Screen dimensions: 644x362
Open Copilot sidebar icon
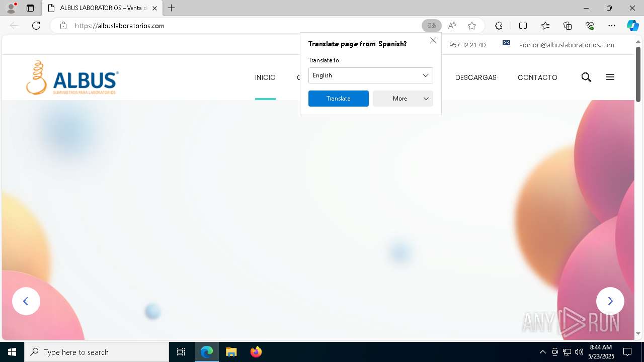point(632,26)
